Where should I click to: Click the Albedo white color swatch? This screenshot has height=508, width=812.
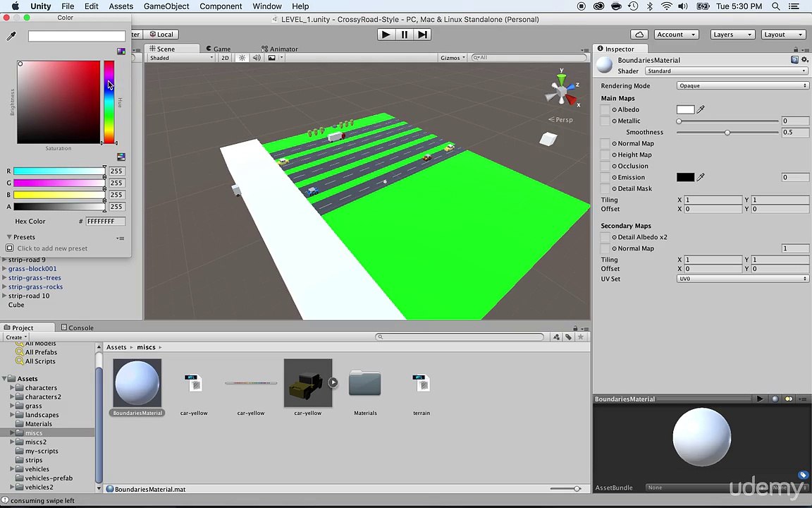685,109
